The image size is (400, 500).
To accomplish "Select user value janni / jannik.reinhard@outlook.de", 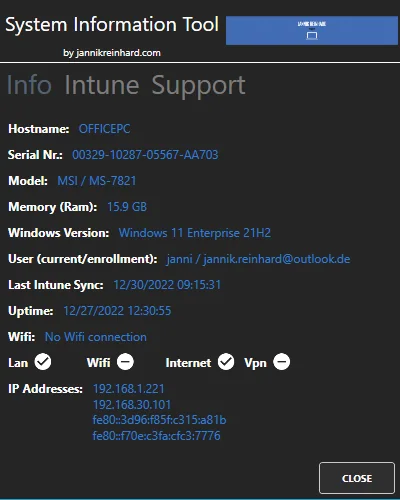I will pos(258,259).
